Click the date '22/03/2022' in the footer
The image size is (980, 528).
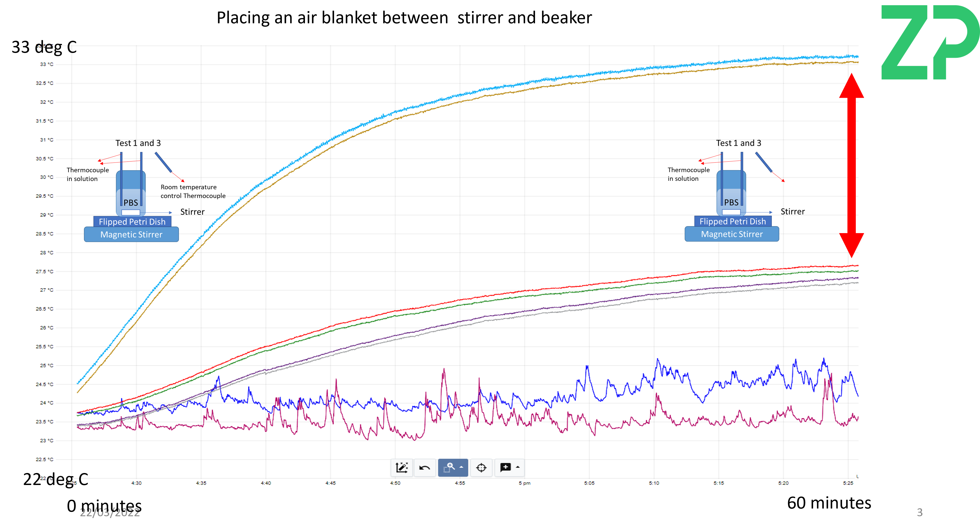coord(109,512)
